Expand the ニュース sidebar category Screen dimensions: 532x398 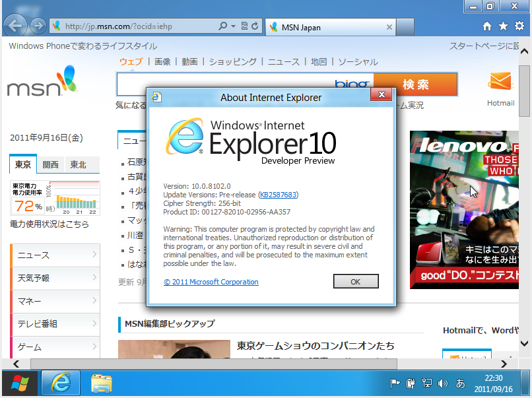coord(55,255)
